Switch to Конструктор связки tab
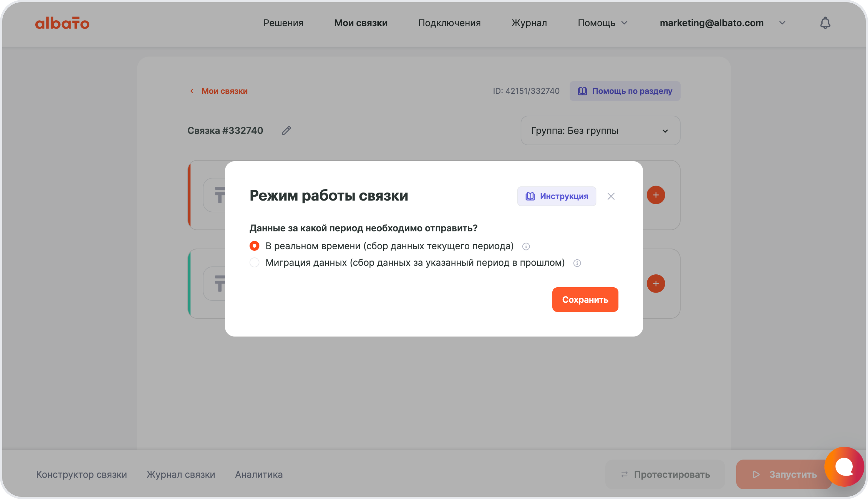868x499 pixels. tap(81, 474)
